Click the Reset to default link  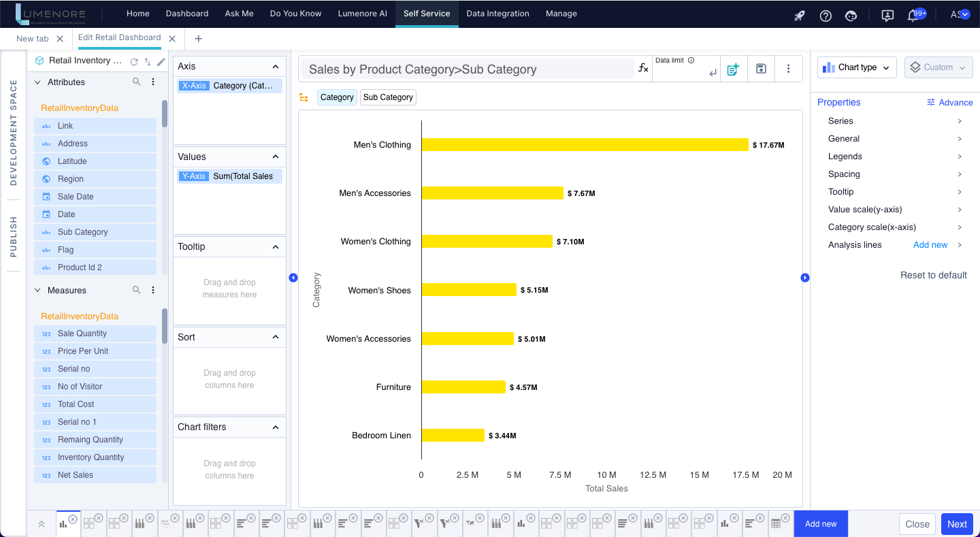click(933, 275)
